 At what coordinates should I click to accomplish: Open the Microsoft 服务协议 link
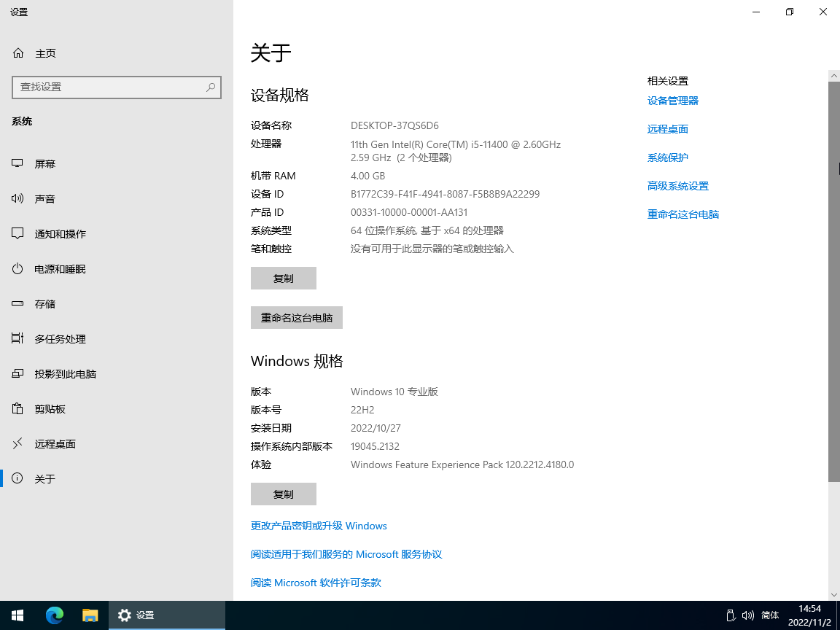pos(346,554)
